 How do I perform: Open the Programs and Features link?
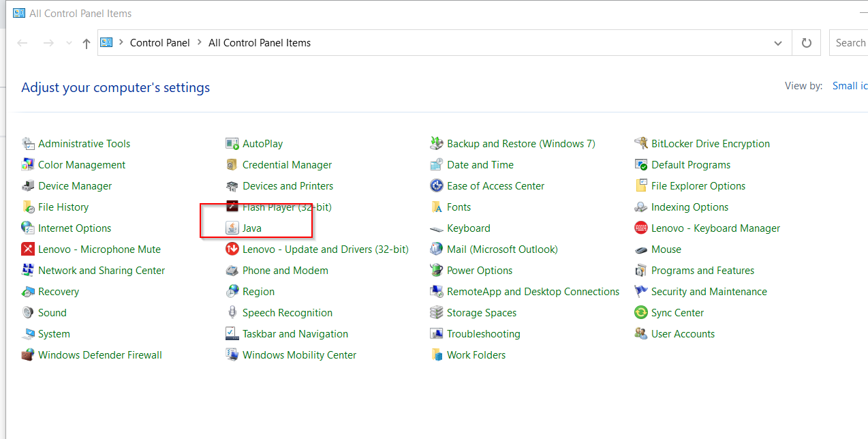702,271
